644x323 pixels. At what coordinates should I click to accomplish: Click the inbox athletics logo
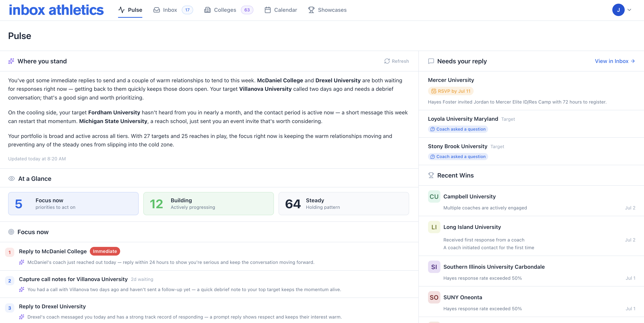[56, 10]
